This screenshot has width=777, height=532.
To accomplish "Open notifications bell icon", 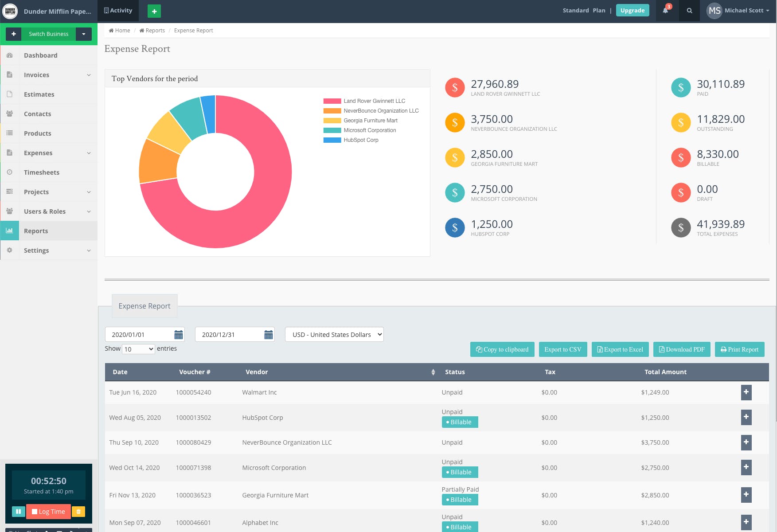I will click(666, 10).
